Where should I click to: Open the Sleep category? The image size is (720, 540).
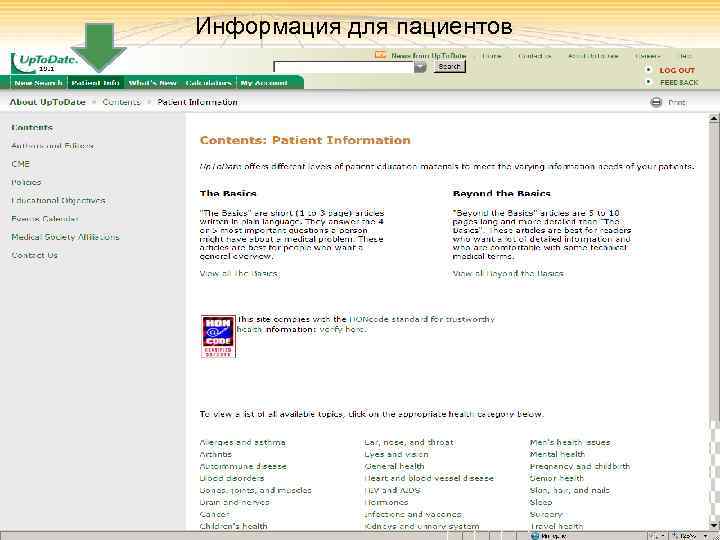(x=541, y=502)
